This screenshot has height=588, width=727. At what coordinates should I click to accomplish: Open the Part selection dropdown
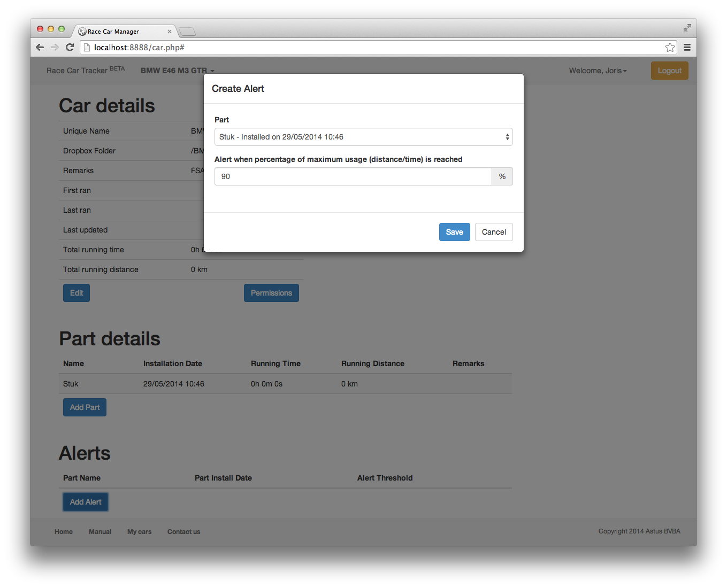pos(363,137)
